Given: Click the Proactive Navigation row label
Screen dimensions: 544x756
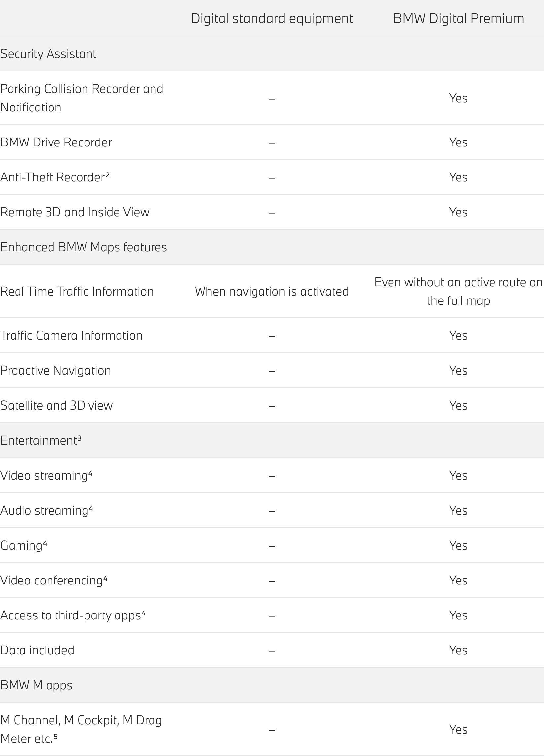Looking at the screenshot, I should pyautogui.click(x=56, y=371).
